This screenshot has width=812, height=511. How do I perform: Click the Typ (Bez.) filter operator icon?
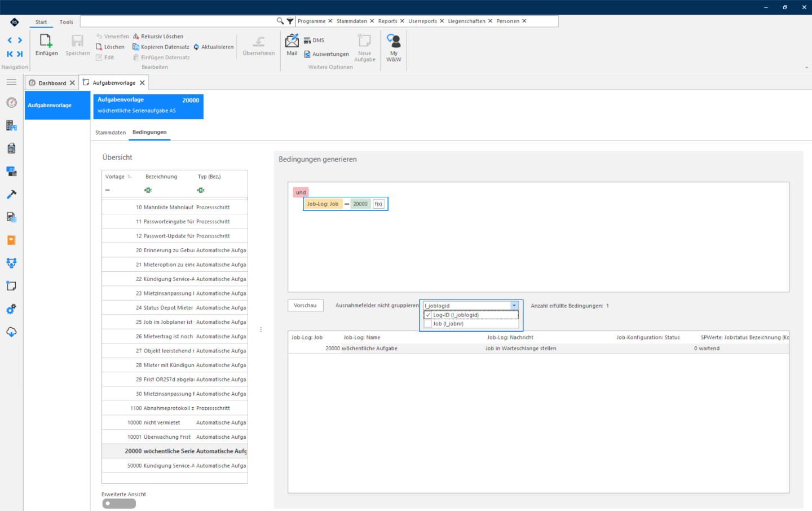coord(201,190)
